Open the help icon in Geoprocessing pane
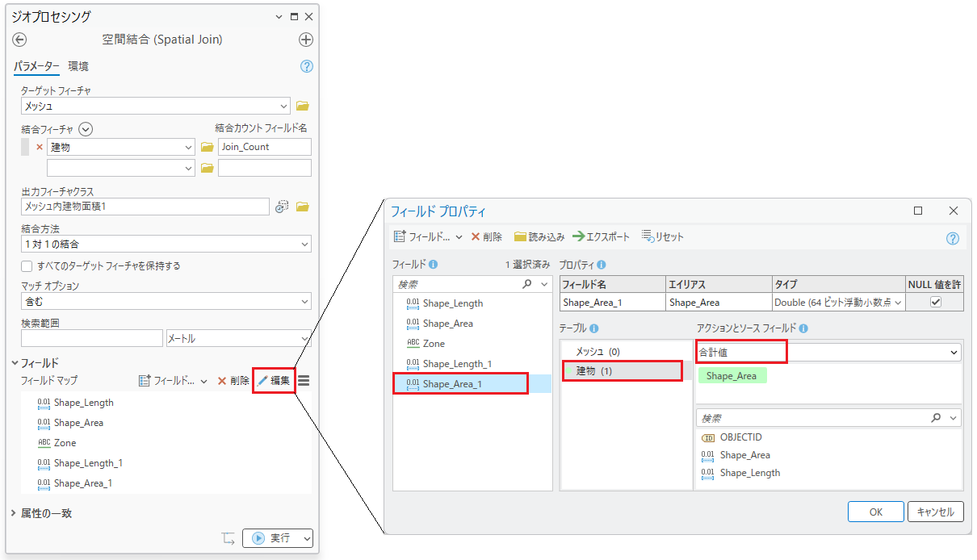Image resolution: width=977 pixels, height=560 pixels. click(x=306, y=66)
